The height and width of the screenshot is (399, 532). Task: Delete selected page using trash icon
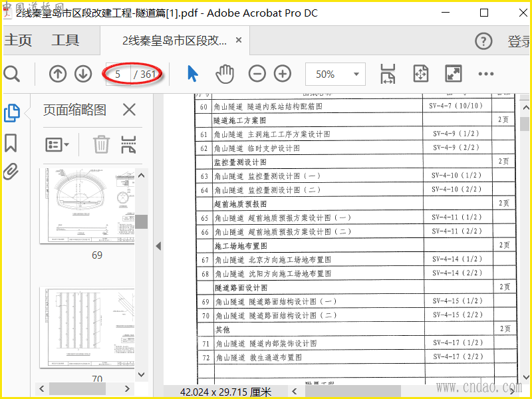101,144
